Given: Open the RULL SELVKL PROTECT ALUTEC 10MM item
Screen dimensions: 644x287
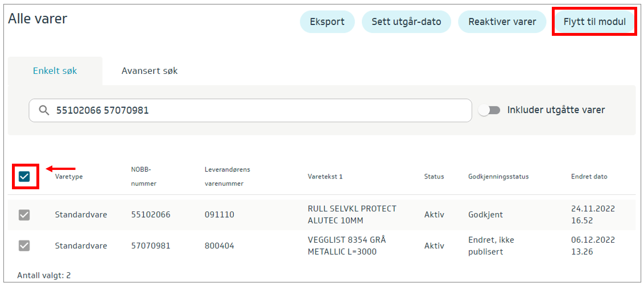Looking at the screenshot, I should click(352, 214).
